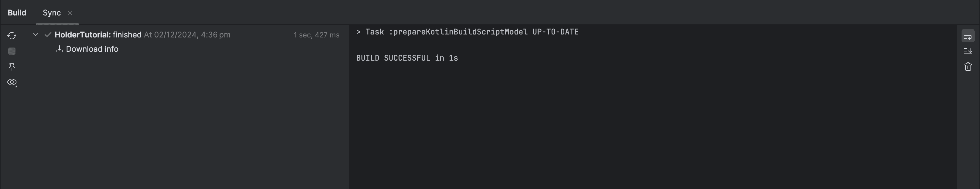The height and width of the screenshot is (189, 980).
Task: Open view options via the eye icon
Action: [x=12, y=82]
